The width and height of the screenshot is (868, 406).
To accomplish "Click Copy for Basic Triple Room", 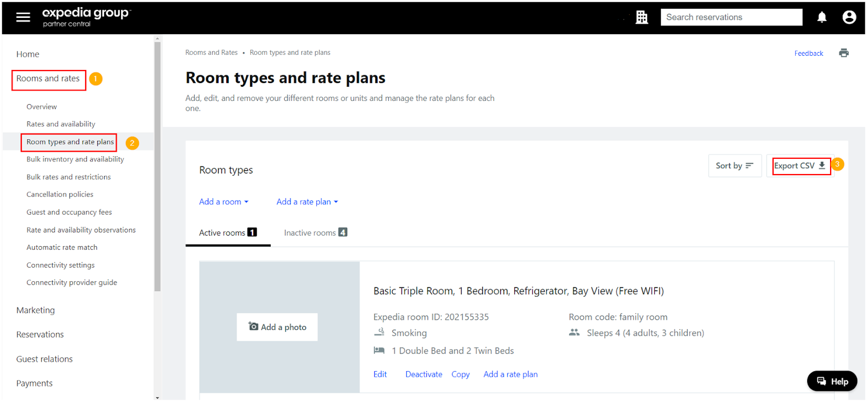I will point(460,374).
